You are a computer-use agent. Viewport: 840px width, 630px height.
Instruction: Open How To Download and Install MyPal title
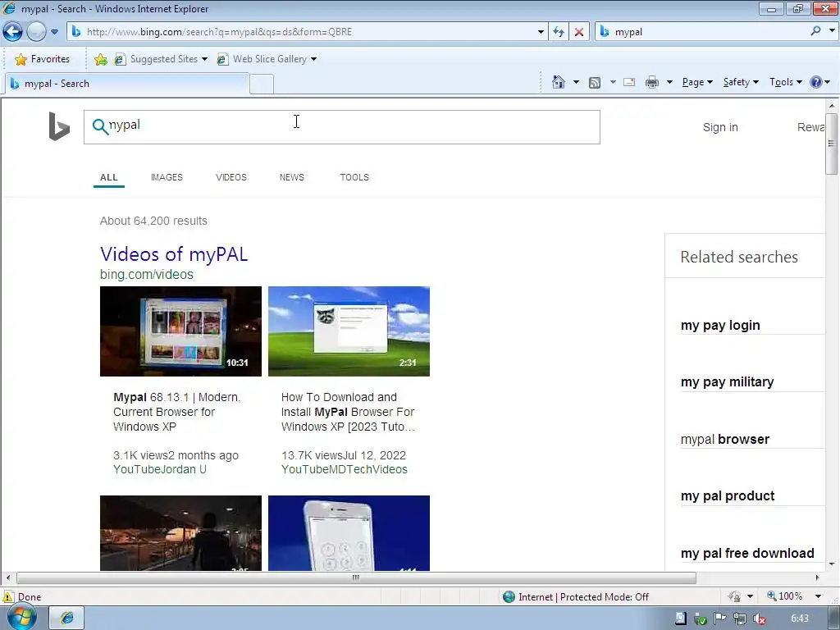pos(348,412)
